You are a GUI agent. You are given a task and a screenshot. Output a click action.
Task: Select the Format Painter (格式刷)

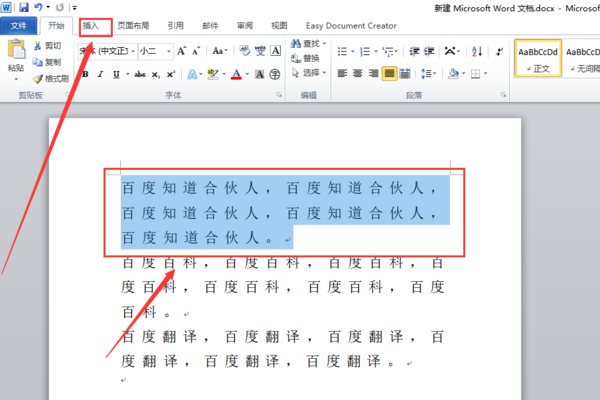(51, 78)
